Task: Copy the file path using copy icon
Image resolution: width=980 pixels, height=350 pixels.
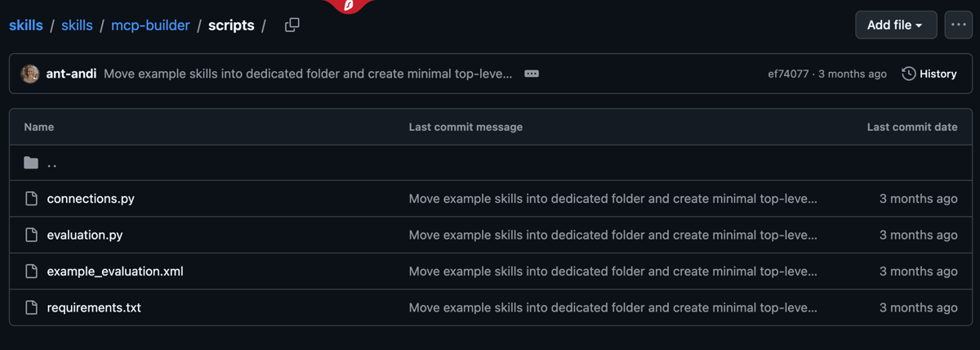Action: point(292,25)
